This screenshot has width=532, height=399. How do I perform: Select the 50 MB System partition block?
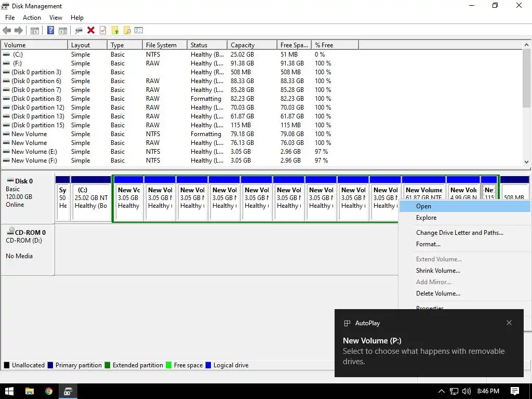coord(63,198)
